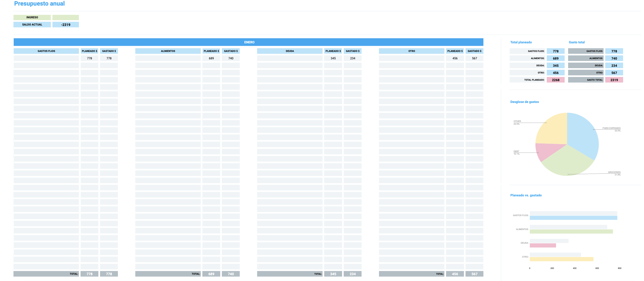Click the Desglose de gastos heading

(x=524, y=102)
